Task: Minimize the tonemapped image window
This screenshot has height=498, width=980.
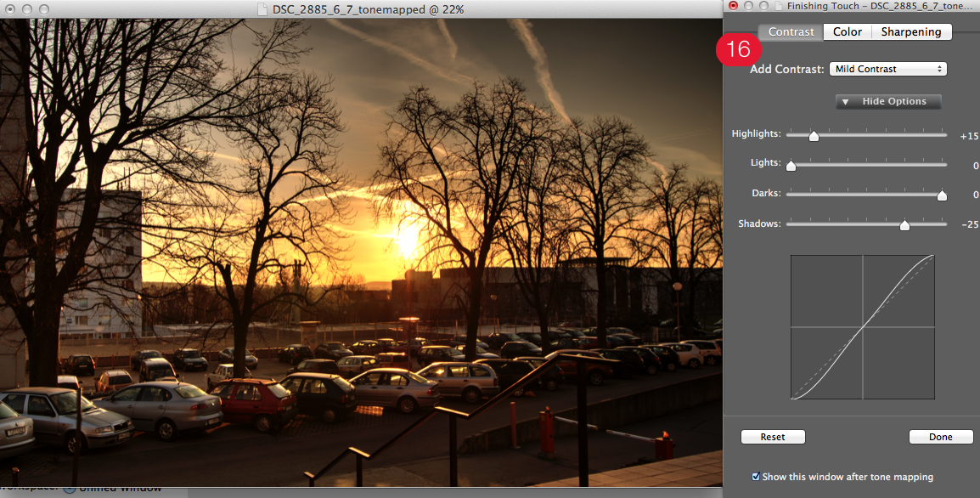Action: [27, 8]
